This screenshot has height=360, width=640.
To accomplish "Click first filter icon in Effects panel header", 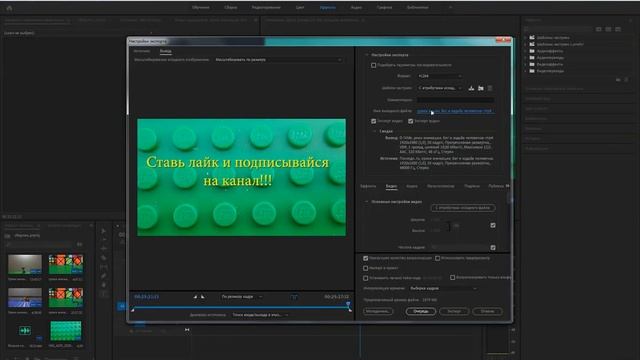I will pyautogui.click(x=598, y=29).
